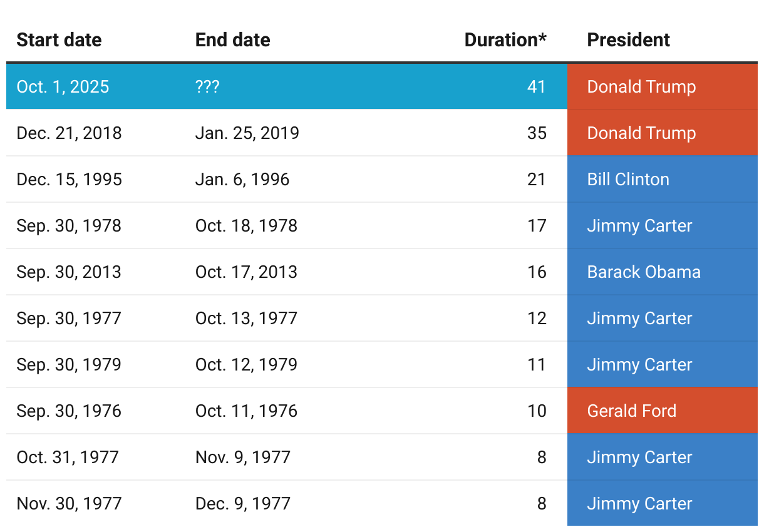
Task: Select the Dec. 21, 2018 start date
Action: pyautogui.click(x=69, y=133)
